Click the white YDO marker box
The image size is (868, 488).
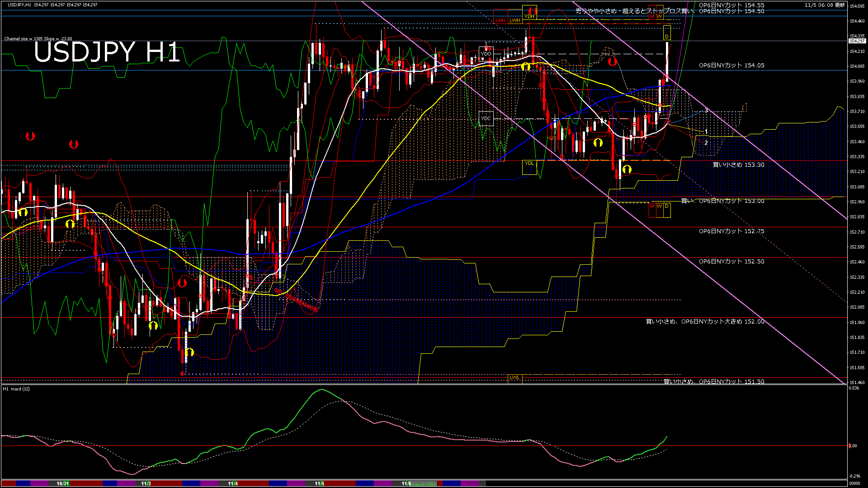point(486,54)
